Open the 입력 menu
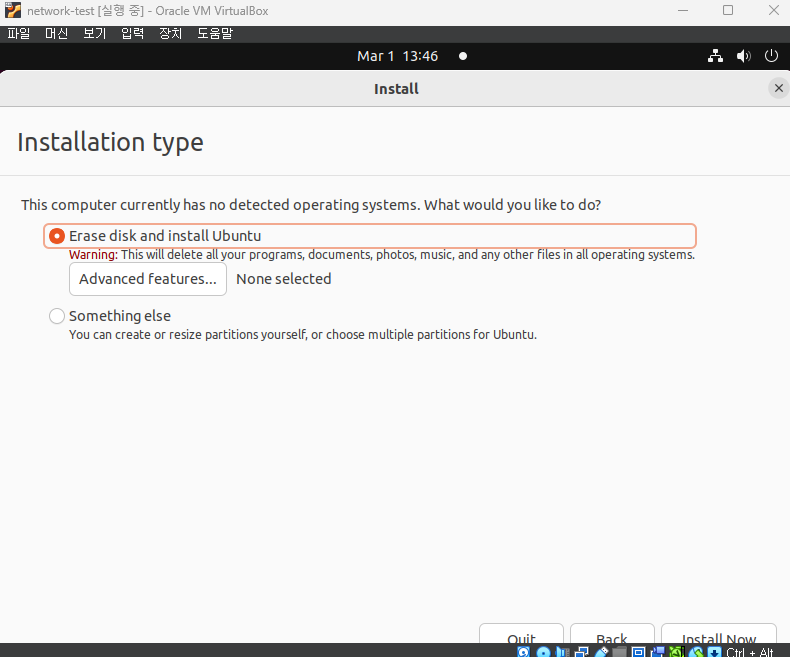 click(x=133, y=33)
